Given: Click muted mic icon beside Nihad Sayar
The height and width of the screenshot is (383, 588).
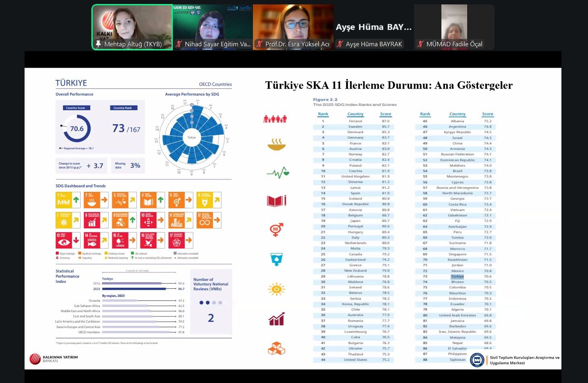Looking at the screenshot, I should (x=179, y=44).
